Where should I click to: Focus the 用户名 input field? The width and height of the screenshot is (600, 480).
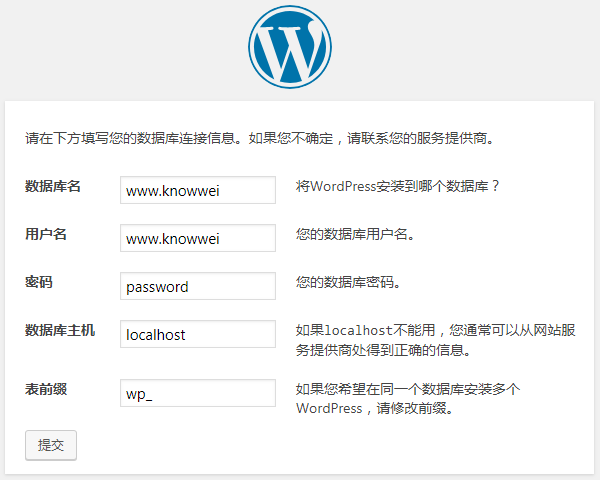click(x=198, y=238)
